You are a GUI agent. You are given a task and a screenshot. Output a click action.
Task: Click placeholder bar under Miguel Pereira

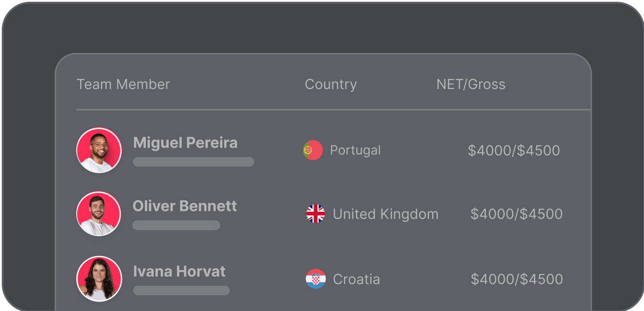point(193,162)
